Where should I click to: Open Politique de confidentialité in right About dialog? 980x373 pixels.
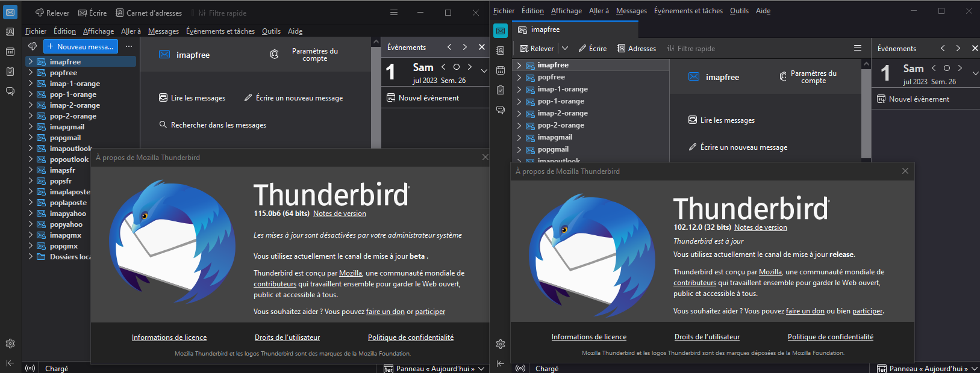tap(831, 337)
